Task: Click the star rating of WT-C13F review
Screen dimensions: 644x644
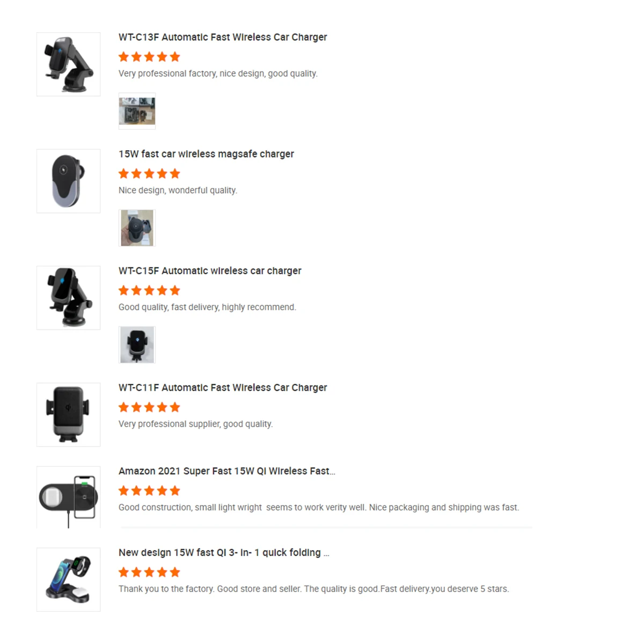Action: tap(149, 57)
